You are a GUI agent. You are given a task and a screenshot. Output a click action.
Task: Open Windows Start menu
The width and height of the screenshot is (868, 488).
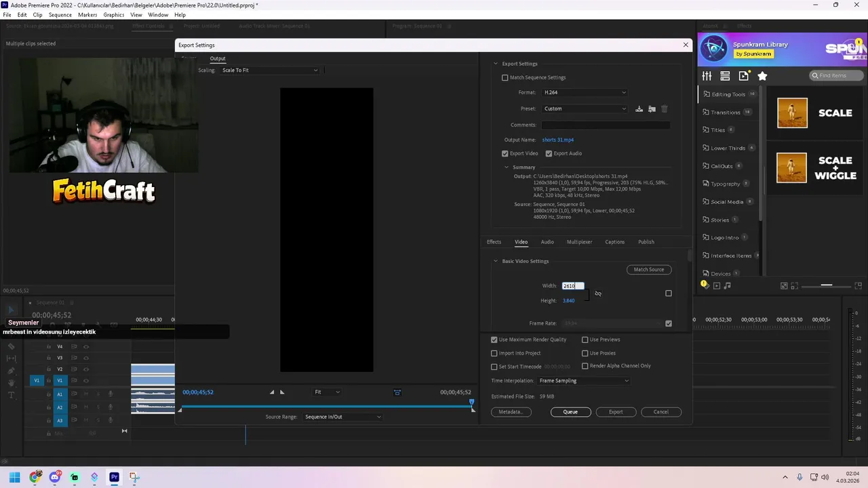pos(15,477)
